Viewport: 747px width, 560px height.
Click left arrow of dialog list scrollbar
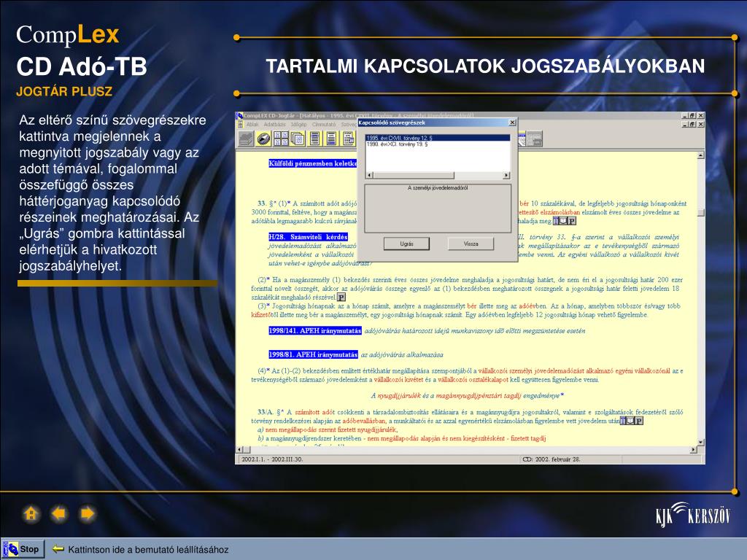coord(369,175)
